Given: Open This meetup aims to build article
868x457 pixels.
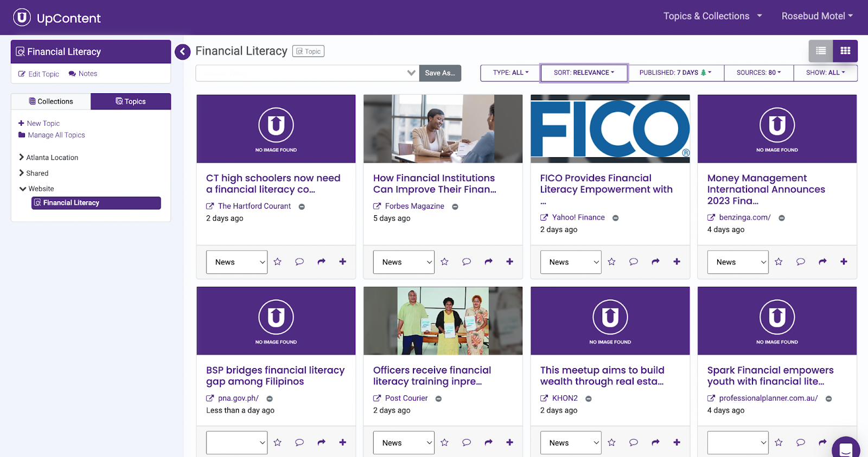Looking at the screenshot, I should tap(602, 376).
